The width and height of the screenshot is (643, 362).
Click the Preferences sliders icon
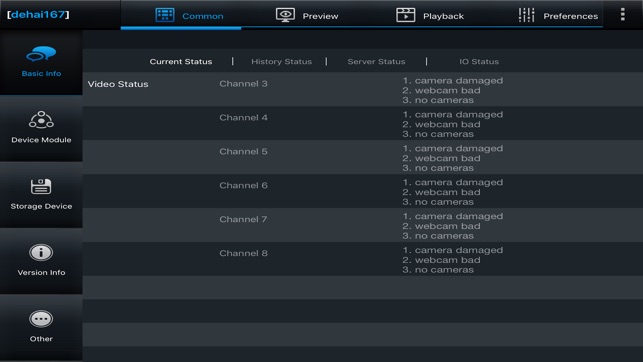(526, 15)
